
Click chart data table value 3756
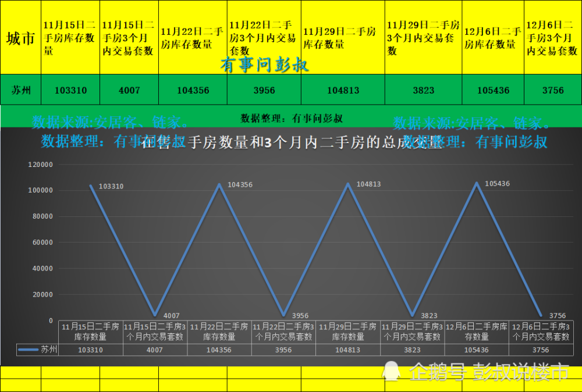[541, 350]
